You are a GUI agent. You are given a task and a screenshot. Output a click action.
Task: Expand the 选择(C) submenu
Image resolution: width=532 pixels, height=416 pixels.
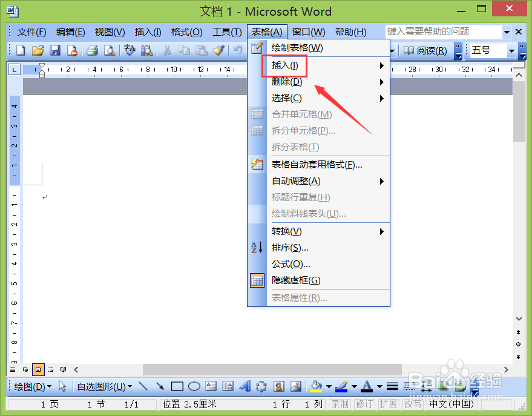[x=328, y=98]
